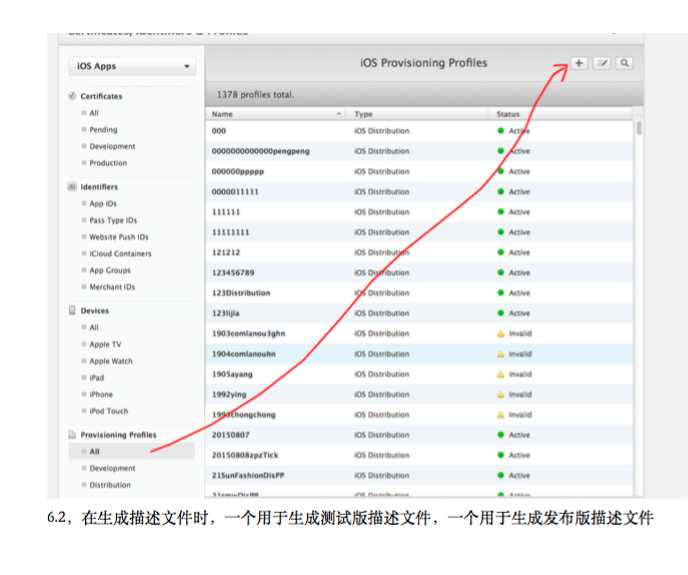Viewport: 688px width, 575px height.
Task: Click the 1378 profiles total text
Action: click(x=255, y=95)
